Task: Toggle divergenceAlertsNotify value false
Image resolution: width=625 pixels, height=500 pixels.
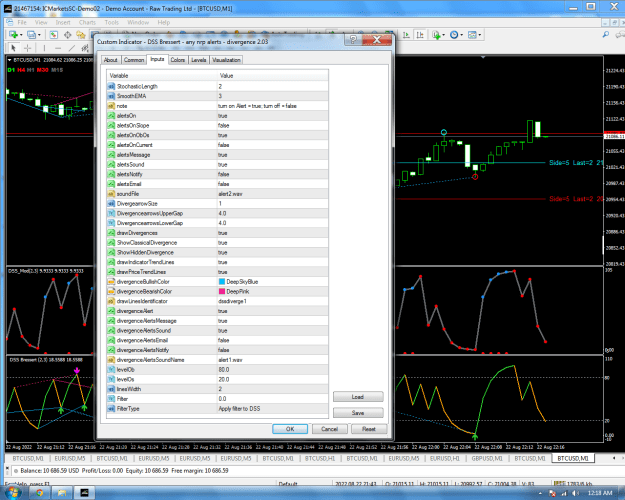Action: 273,350
